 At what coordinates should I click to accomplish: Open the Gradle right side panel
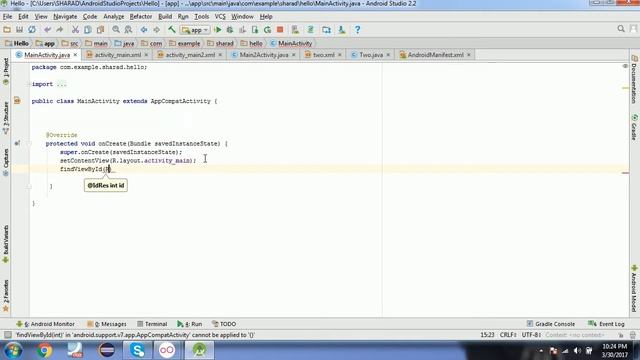634,128
